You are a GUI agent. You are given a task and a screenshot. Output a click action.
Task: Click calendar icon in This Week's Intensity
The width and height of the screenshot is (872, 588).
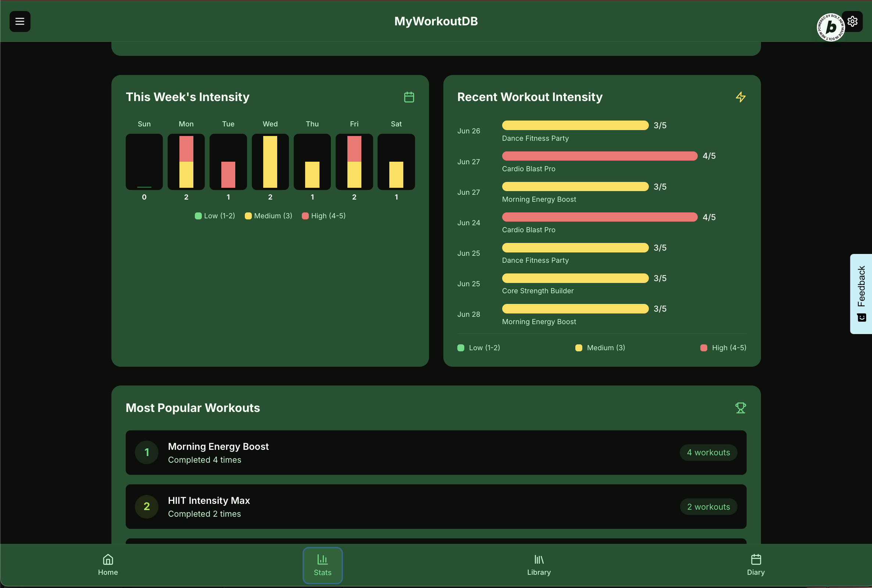pyautogui.click(x=409, y=97)
